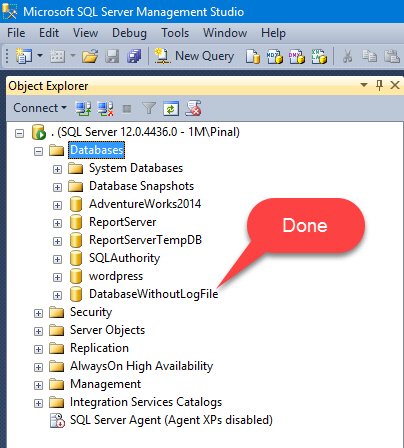This screenshot has width=404, height=448.
Task: Select the ReportServerTempDB database label
Action: 145,240
